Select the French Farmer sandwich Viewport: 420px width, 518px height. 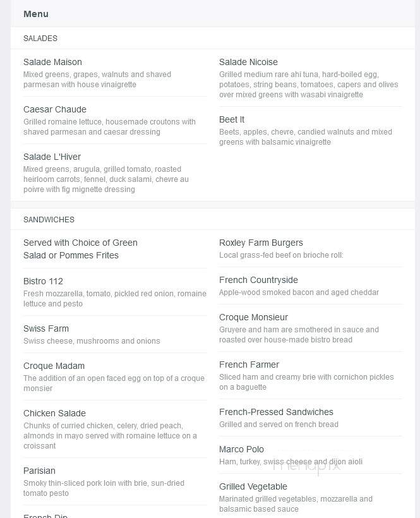tap(249, 364)
